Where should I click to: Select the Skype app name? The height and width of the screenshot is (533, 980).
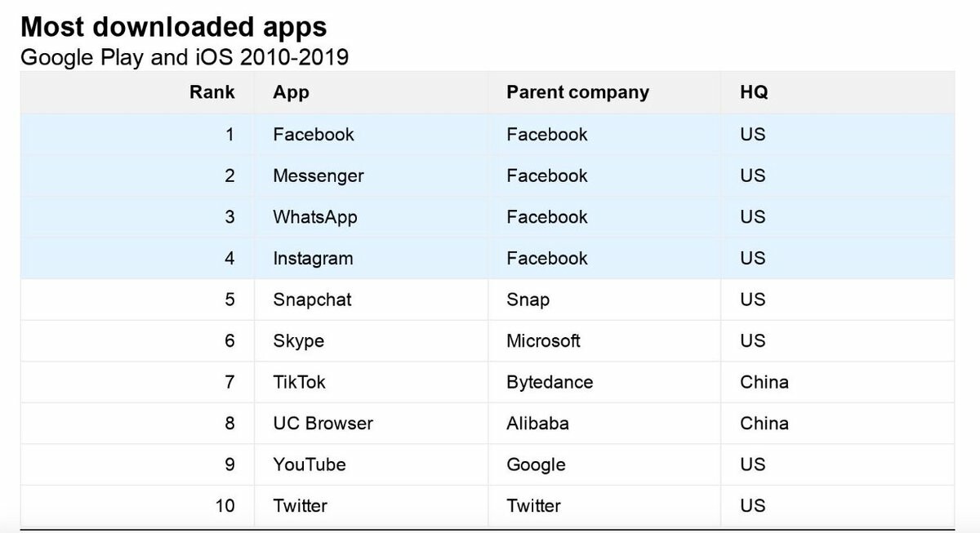click(298, 341)
